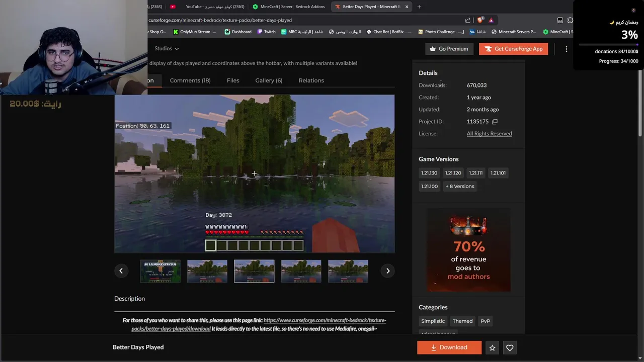Open the three-dot more options menu

(x=566, y=49)
